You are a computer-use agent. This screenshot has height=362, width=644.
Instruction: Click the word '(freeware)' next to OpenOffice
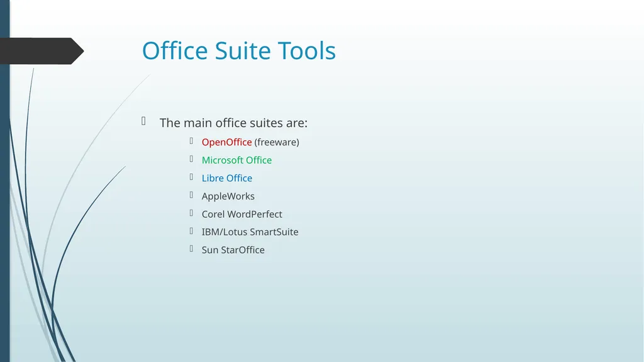click(277, 142)
